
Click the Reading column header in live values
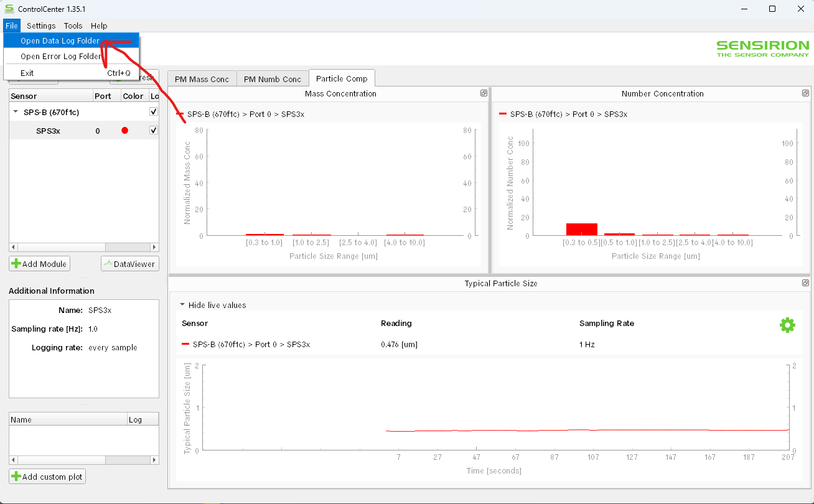396,323
